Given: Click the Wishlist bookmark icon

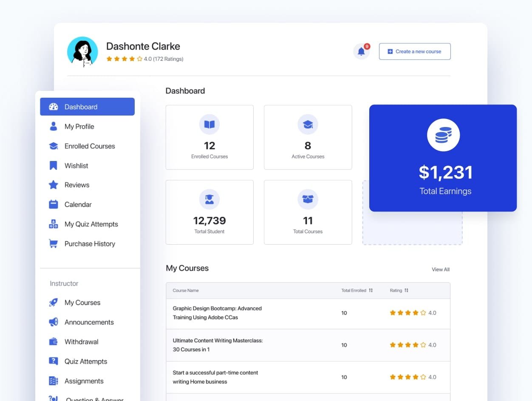Looking at the screenshot, I should pos(53,166).
